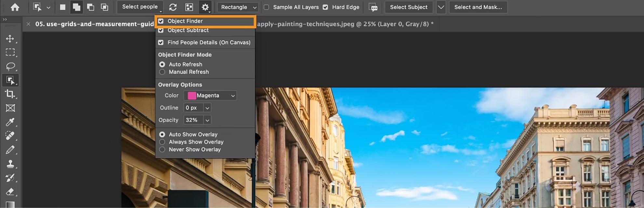Screen dimensions: 644x208
Task: Click the Magenta overlay color swatch
Action: pos(192,96)
